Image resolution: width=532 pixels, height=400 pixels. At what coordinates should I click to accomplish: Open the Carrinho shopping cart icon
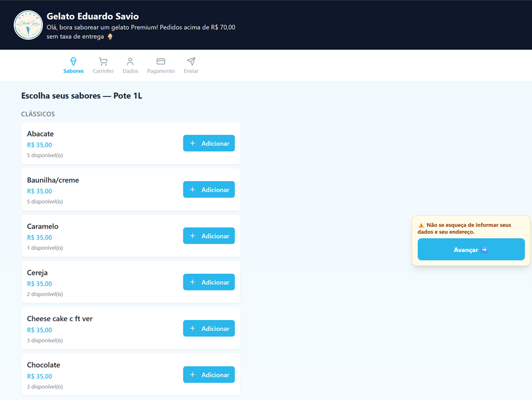coord(103,61)
